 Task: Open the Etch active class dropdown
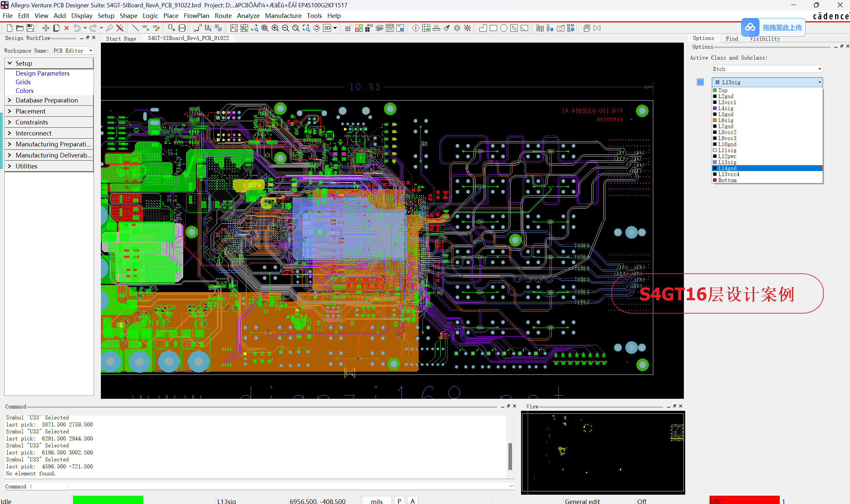[x=767, y=69]
